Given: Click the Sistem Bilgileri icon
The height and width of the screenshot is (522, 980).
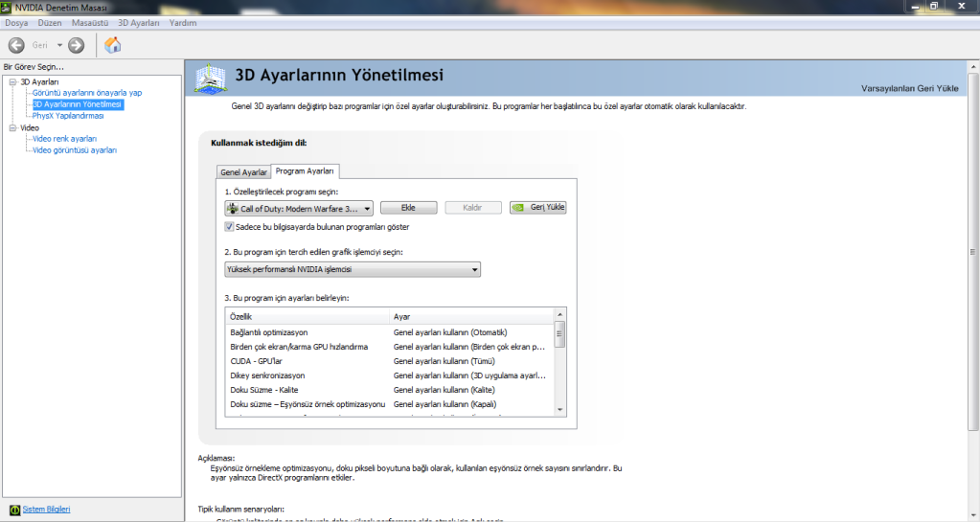Looking at the screenshot, I should [15, 510].
